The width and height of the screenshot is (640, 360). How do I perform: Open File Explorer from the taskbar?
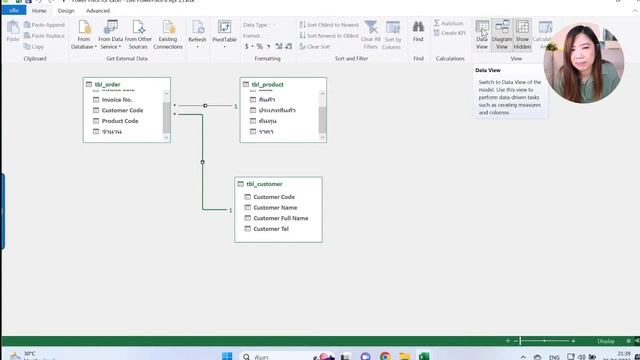[x=404, y=356]
